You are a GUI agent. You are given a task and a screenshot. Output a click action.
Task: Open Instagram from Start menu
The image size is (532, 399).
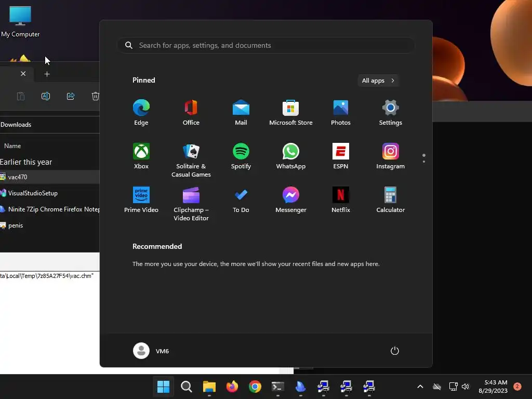tap(391, 156)
